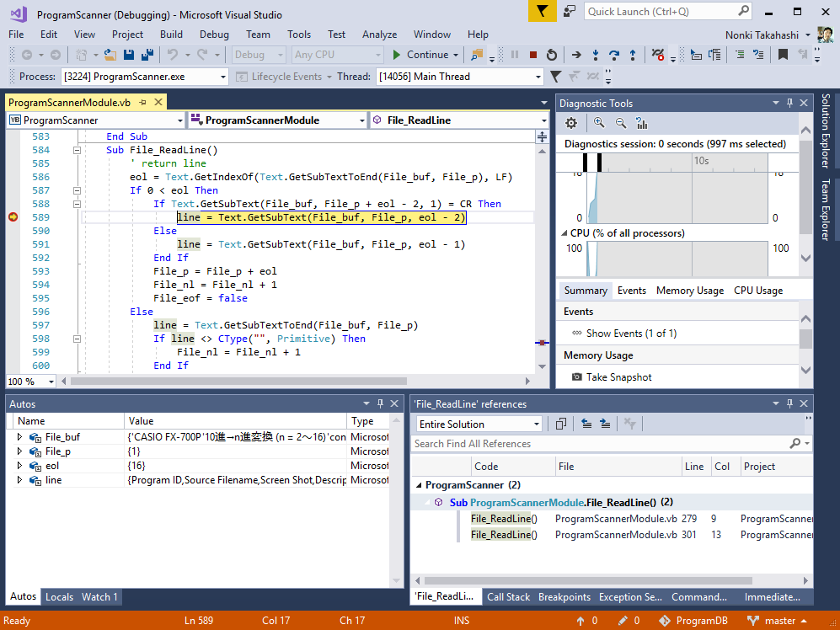This screenshot has height=630, width=840.
Task: Click the Step Over arrow icon
Action: [614, 55]
